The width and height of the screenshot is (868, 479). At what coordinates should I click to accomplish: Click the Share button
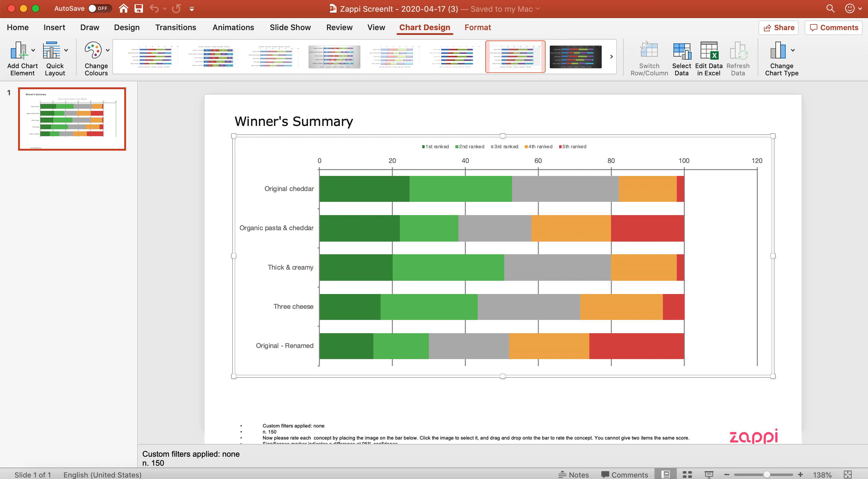click(x=779, y=28)
